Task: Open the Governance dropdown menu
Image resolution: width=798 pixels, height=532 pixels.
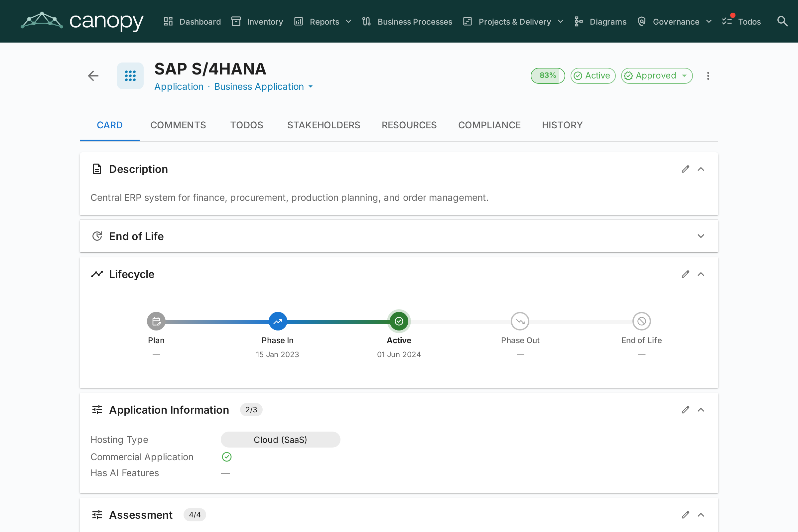Action: (675, 22)
